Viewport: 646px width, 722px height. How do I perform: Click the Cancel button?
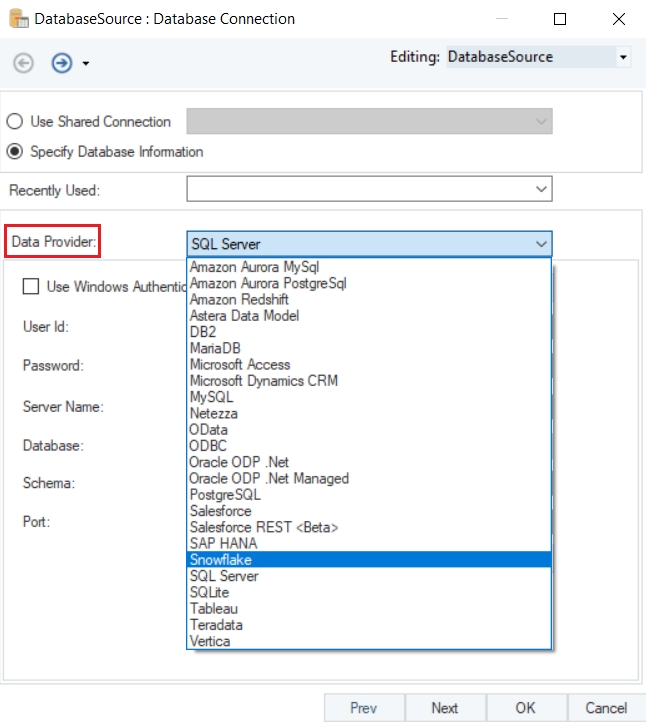[x=605, y=708]
